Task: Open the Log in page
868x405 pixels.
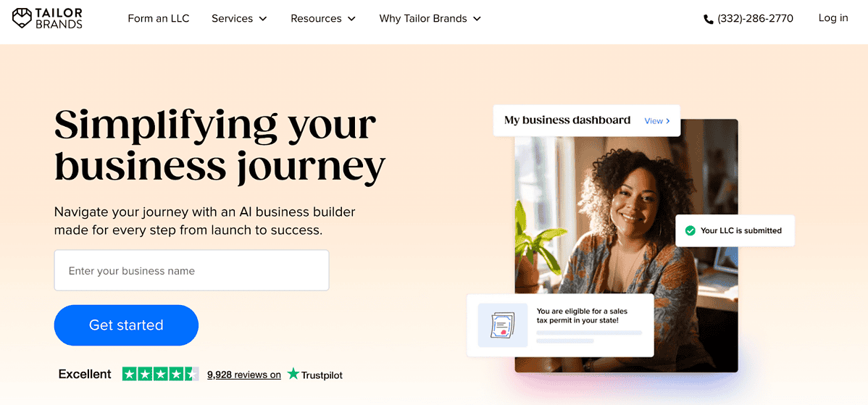Action: tap(833, 17)
